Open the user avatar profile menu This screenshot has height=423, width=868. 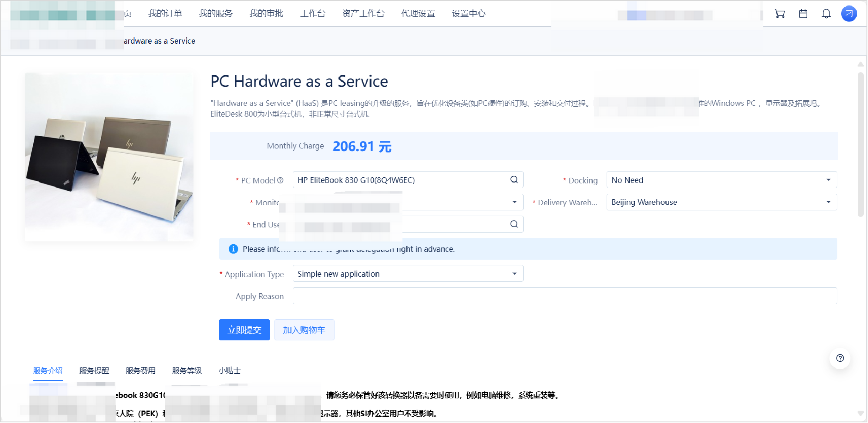pyautogui.click(x=849, y=14)
